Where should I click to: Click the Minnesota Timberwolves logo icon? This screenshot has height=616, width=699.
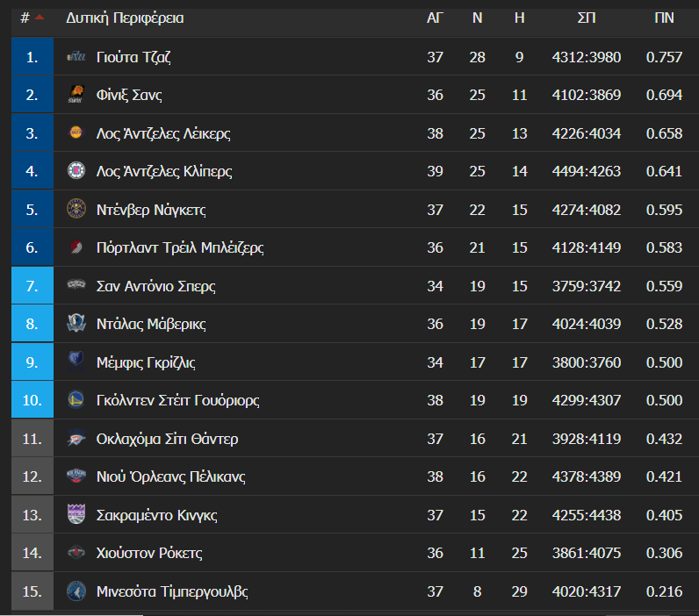[x=76, y=591]
